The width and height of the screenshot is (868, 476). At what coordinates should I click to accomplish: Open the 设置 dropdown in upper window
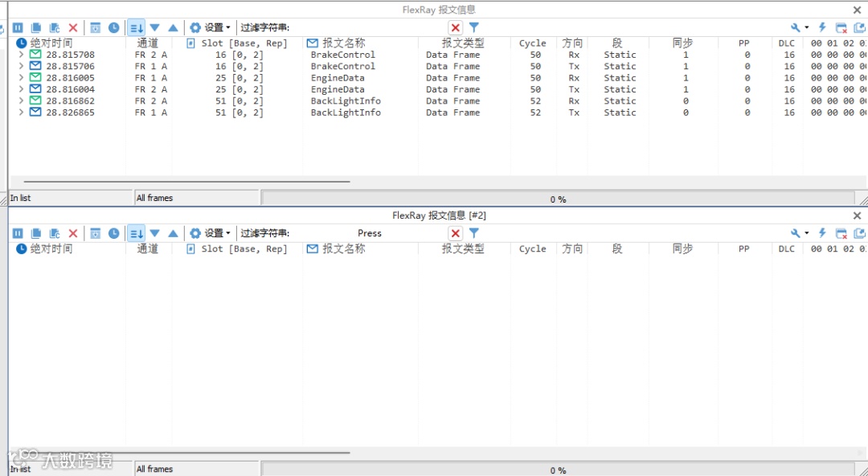[x=211, y=27]
